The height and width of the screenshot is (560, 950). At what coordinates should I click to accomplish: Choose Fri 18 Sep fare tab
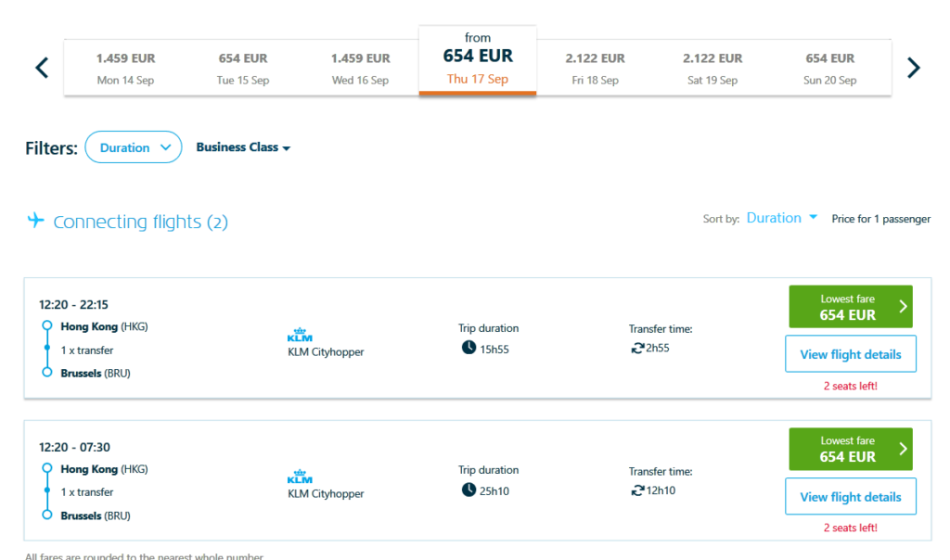click(595, 68)
